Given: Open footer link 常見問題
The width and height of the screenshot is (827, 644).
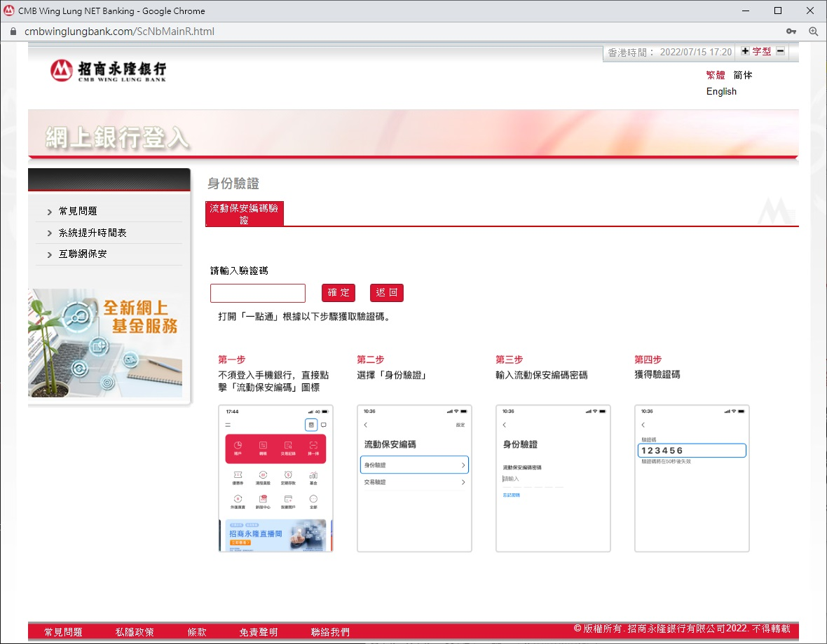Looking at the screenshot, I should (x=63, y=632).
